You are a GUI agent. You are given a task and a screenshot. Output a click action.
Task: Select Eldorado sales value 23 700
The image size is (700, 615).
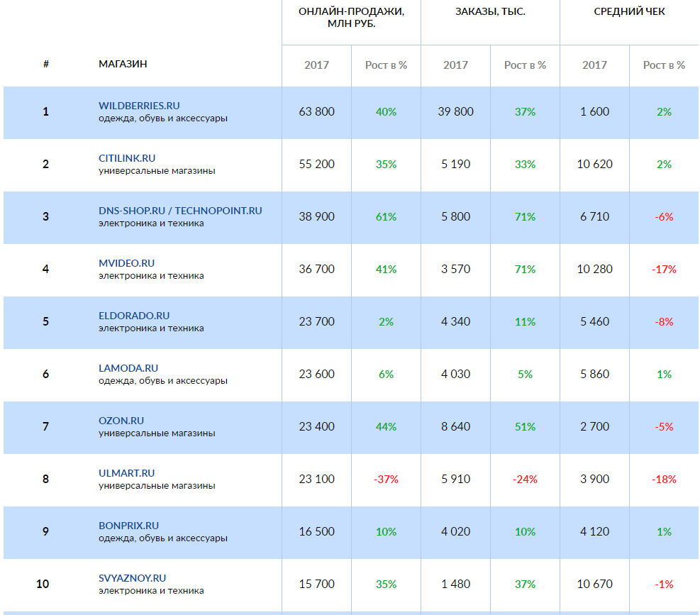tap(316, 321)
